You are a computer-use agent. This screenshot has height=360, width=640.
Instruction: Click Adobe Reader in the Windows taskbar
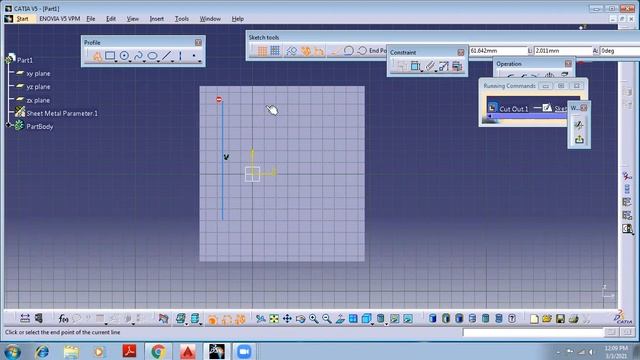tap(129, 351)
